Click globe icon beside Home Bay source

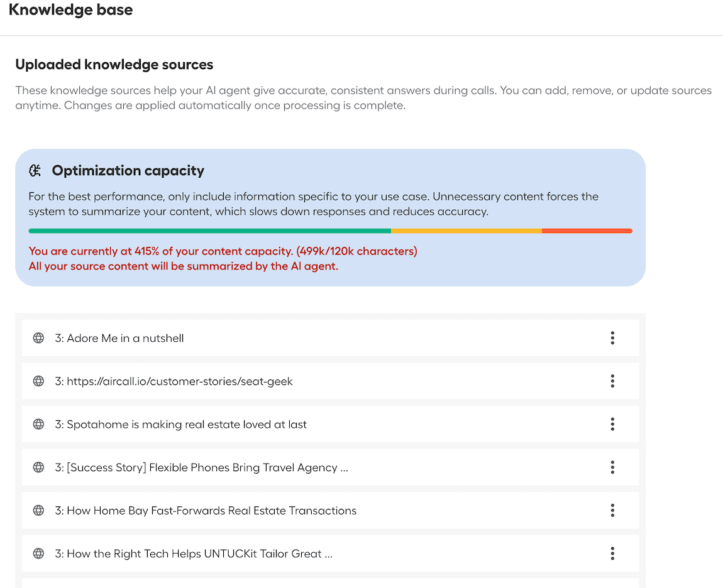pyautogui.click(x=38, y=511)
